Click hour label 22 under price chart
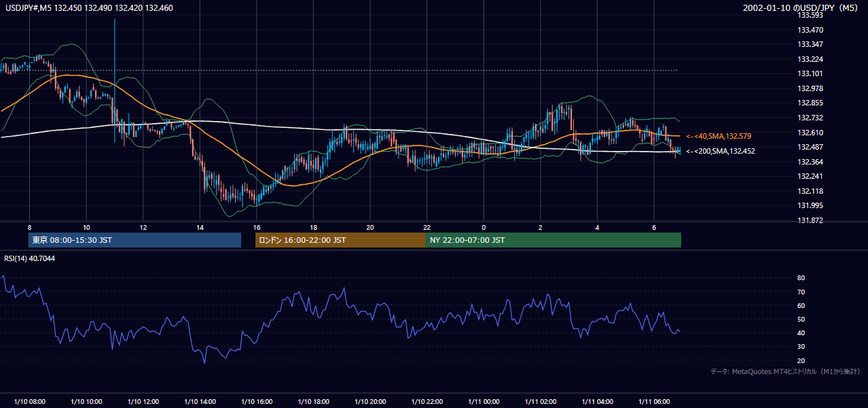This screenshot has width=868, height=408. click(427, 227)
